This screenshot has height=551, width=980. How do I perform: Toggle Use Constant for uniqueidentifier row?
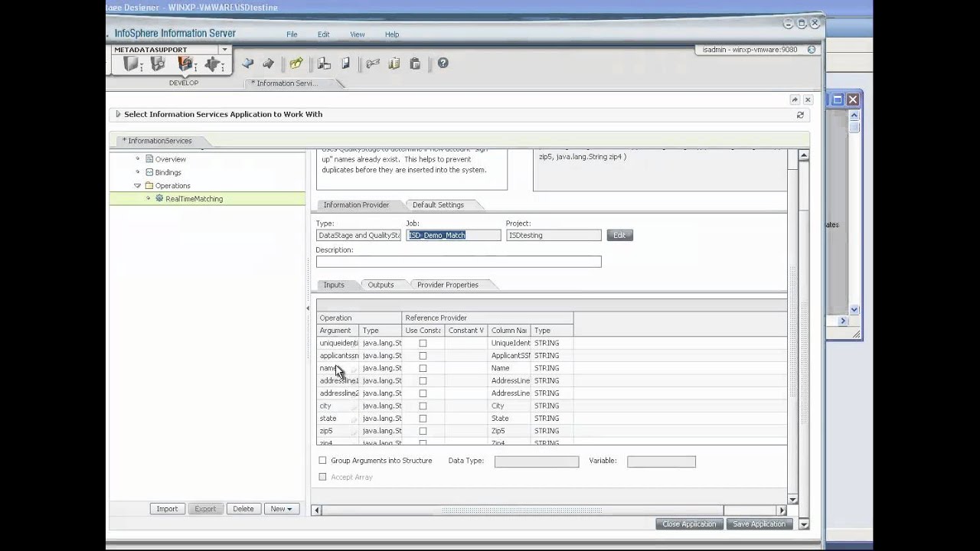pyautogui.click(x=423, y=343)
